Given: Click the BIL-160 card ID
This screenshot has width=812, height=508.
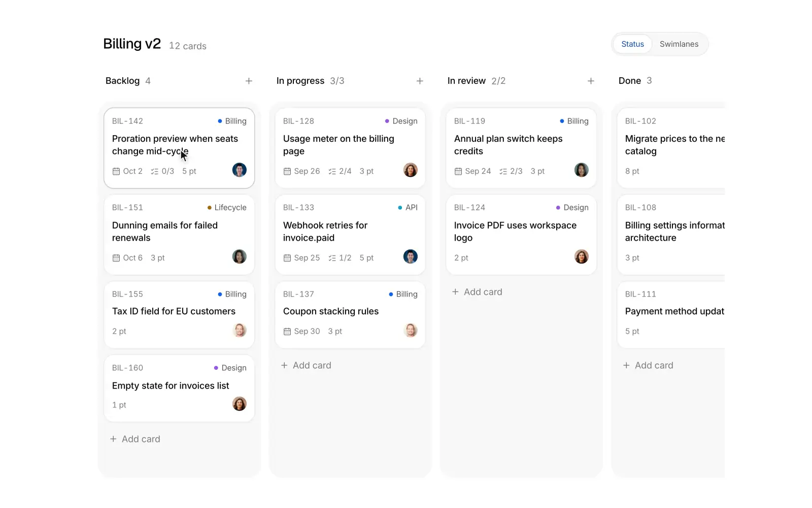Looking at the screenshot, I should 127,368.
